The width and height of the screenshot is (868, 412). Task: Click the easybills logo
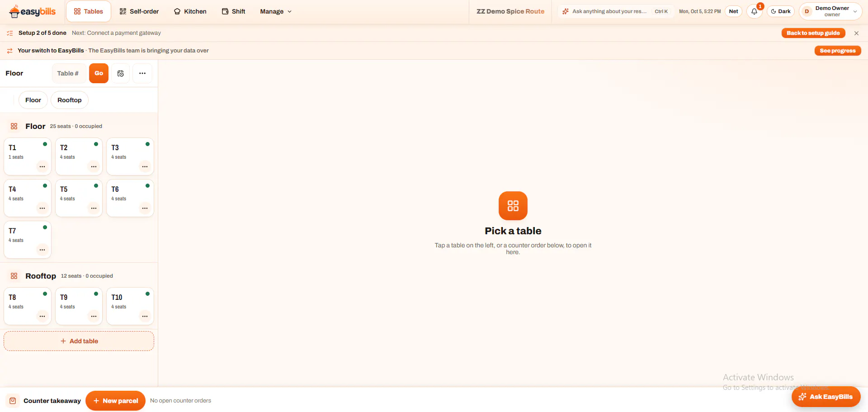pyautogui.click(x=33, y=11)
